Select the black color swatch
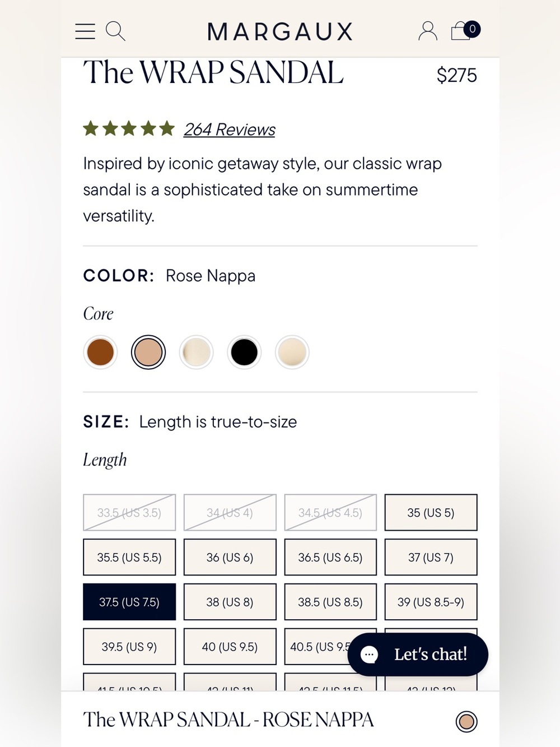This screenshot has width=560, height=747. click(x=244, y=352)
